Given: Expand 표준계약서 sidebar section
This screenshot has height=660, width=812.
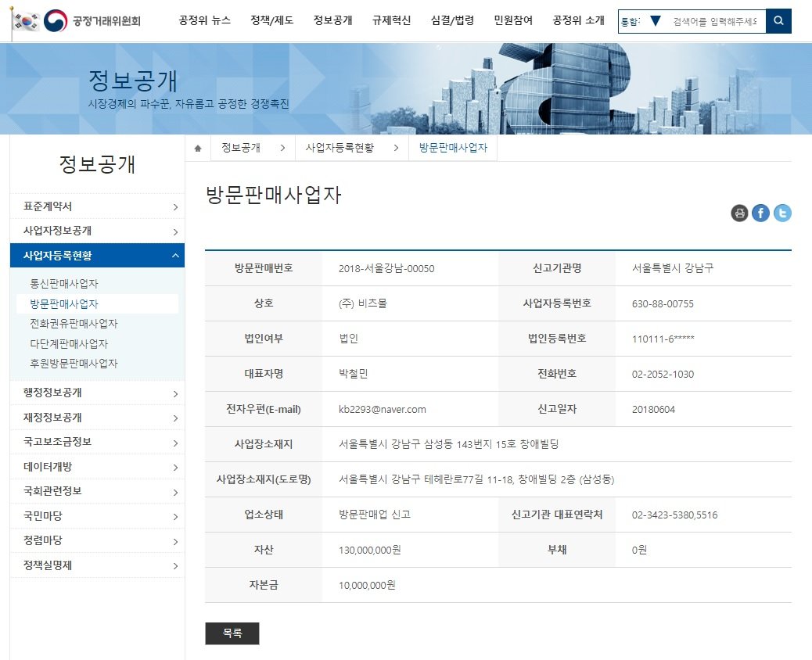Looking at the screenshot, I should (x=97, y=206).
